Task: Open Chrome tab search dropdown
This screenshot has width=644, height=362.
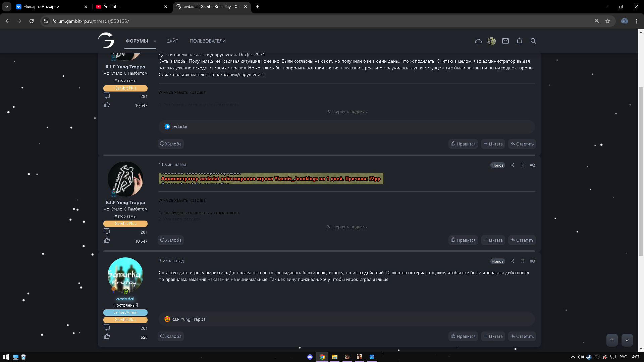Action: (x=6, y=7)
